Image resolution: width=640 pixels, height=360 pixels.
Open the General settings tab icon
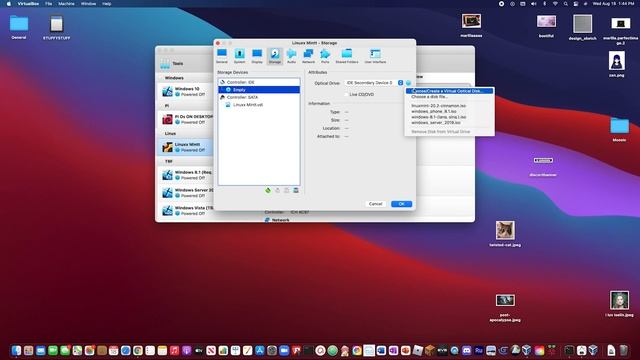click(x=222, y=56)
